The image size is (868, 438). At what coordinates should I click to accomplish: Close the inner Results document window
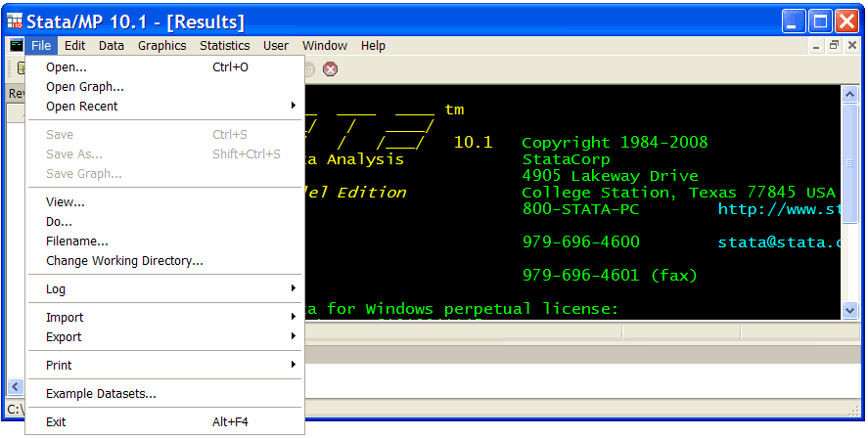pos(851,45)
